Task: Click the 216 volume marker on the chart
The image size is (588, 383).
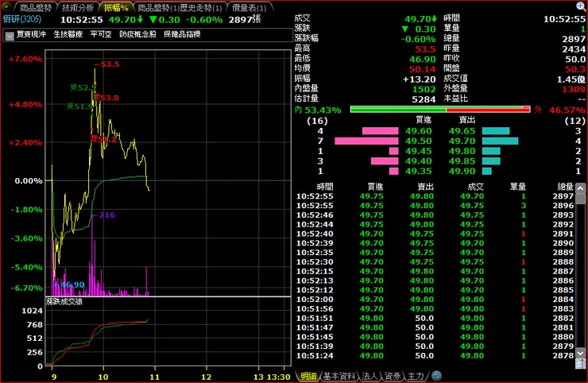Action: coord(104,215)
